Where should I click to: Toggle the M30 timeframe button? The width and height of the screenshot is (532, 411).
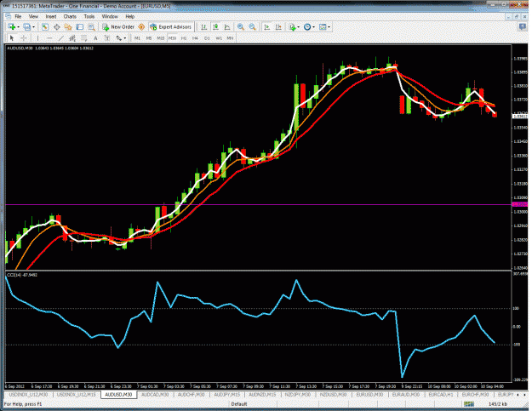pos(172,38)
